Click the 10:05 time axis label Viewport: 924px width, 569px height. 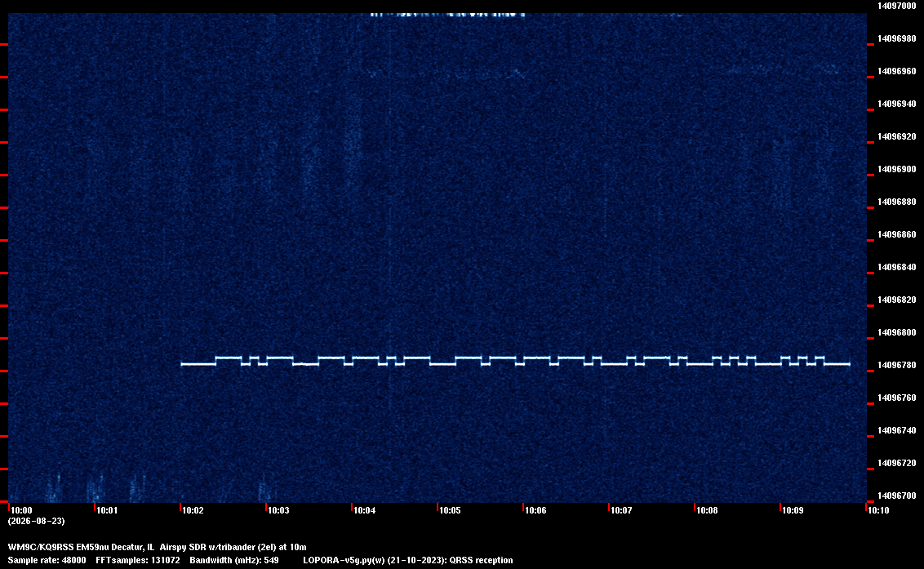pyautogui.click(x=451, y=510)
